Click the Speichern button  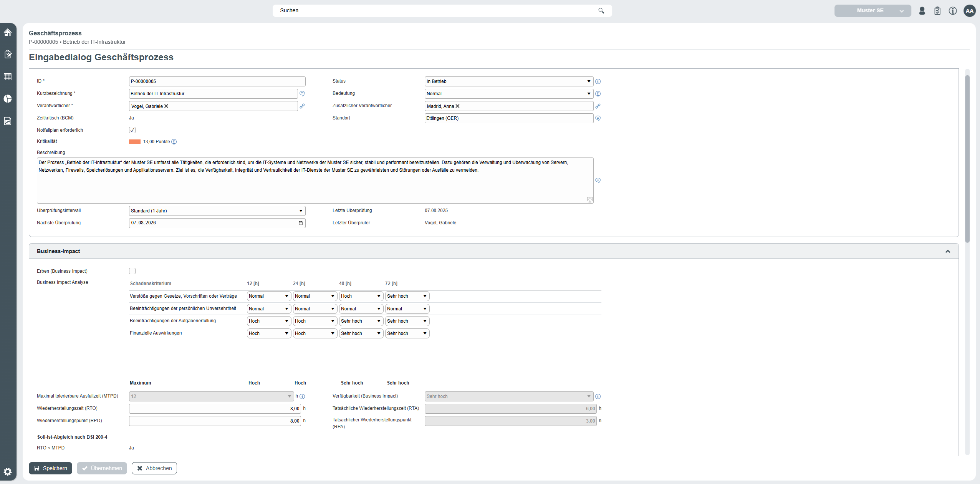click(x=50, y=468)
